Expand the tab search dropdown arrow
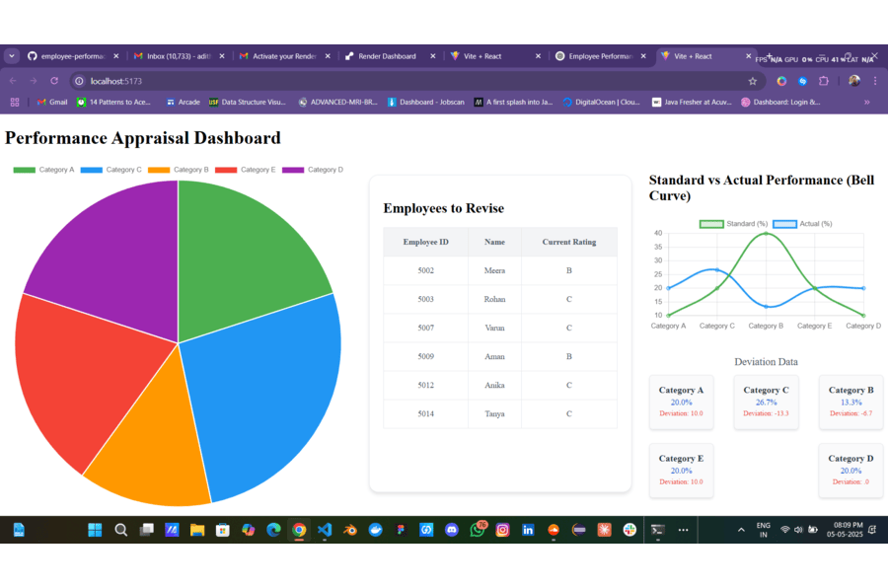The width and height of the screenshot is (888, 588). pyautogui.click(x=12, y=56)
